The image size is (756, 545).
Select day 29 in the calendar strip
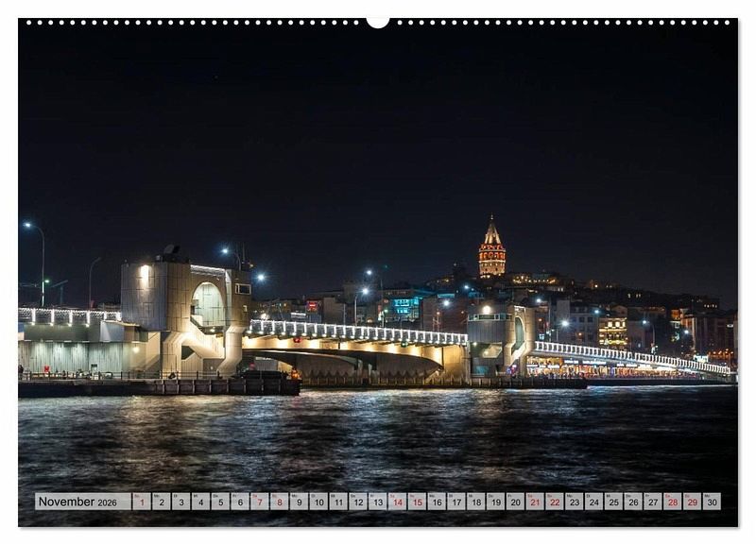692,502
